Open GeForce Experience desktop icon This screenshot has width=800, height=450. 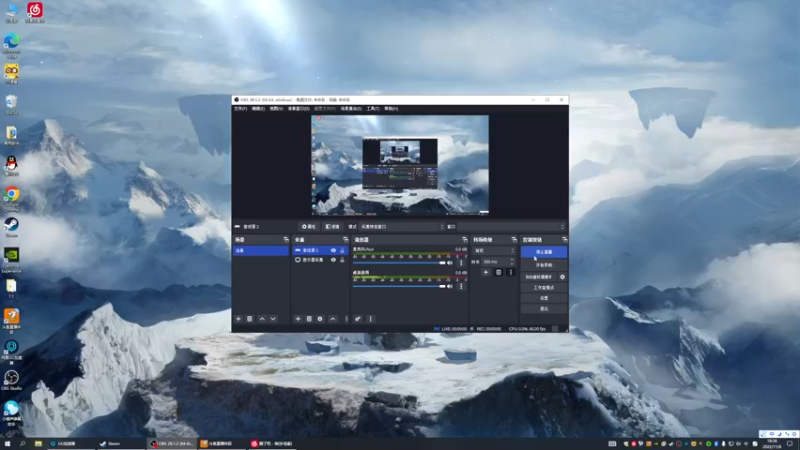(11, 260)
